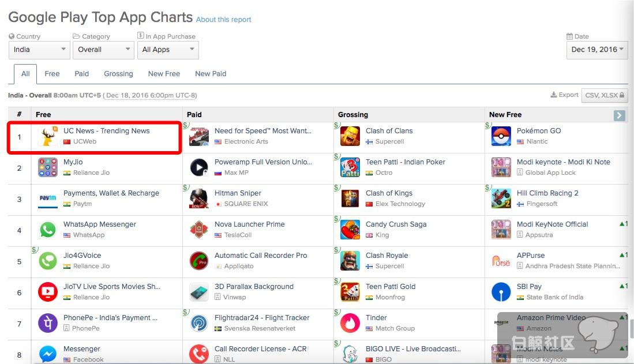The width and height of the screenshot is (634, 364).
Task: Click the Tinder app icon
Action: (x=350, y=323)
